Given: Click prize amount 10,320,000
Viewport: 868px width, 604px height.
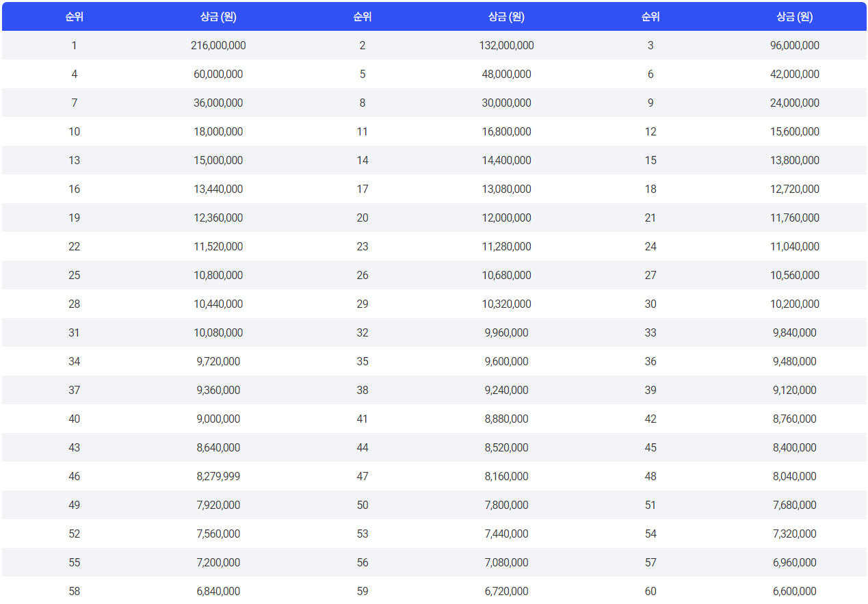Looking at the screenshot, I should 506,304.
